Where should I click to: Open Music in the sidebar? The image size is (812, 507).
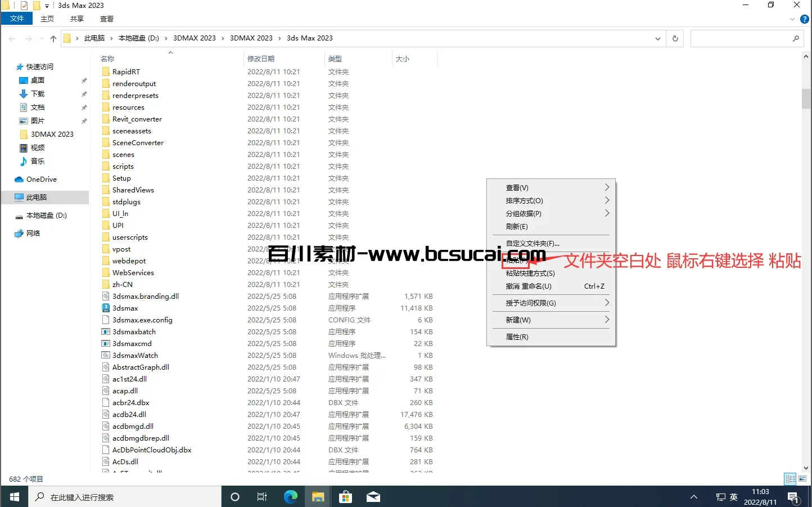pos(37,161)
